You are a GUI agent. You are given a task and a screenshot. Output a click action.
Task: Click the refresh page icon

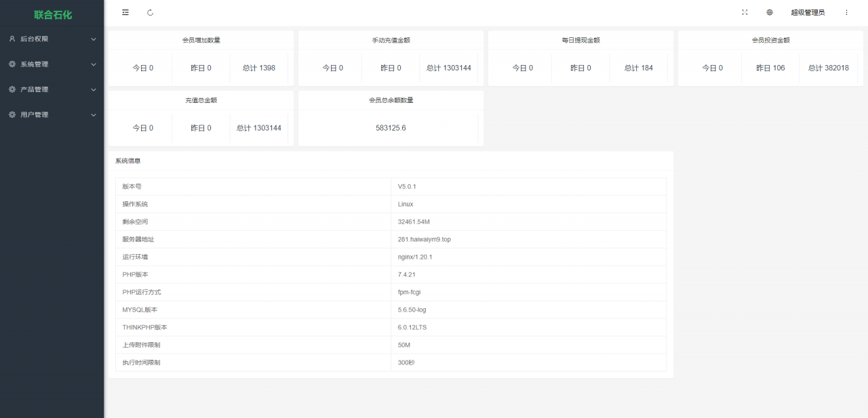click(x=150, y=12)
